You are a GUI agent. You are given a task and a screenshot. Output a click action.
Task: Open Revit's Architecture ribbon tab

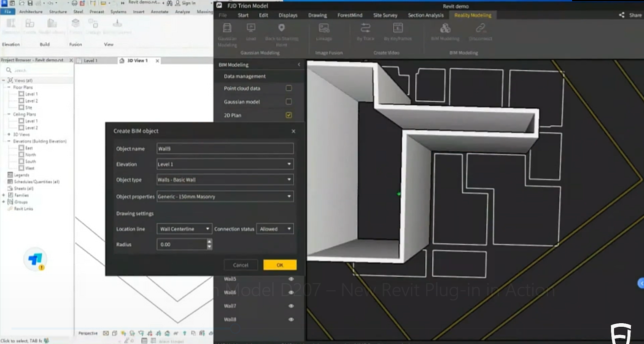pos(31,12)
